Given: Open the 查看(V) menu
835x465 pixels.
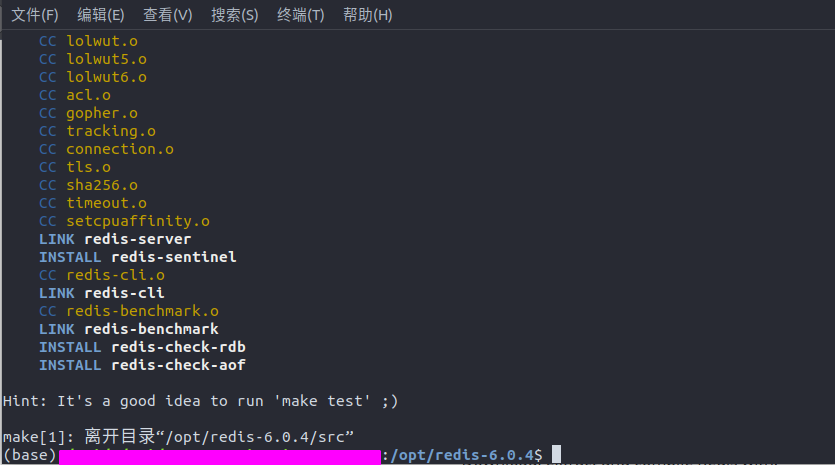Looking at the screenshot, I should (x=167, y=15).
